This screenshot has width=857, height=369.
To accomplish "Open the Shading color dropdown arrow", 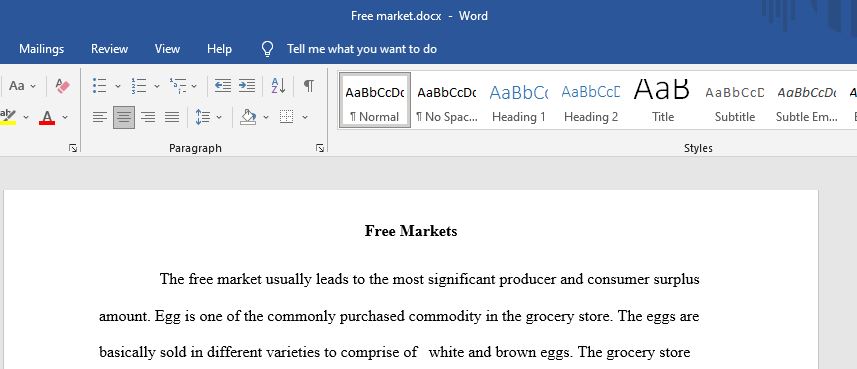I will pyautogui.click(x=266, y=117).
